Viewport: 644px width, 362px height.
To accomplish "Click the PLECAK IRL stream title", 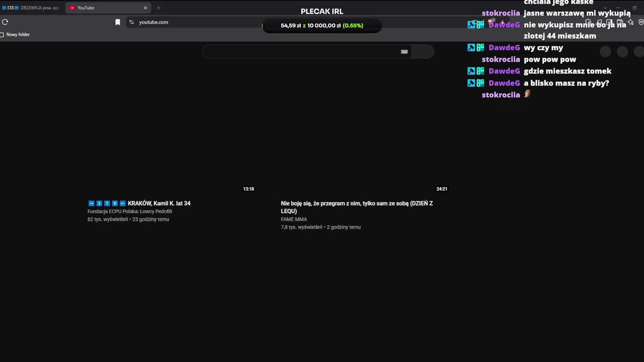I will tap(322, 11).
